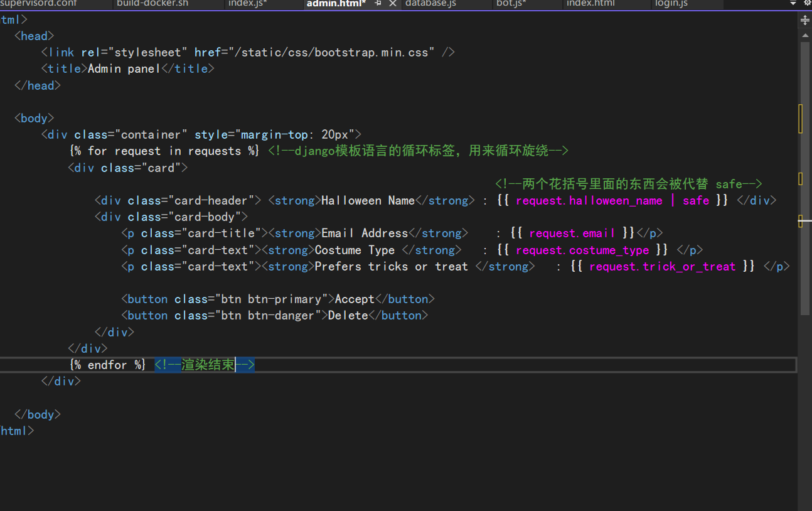Switch to the supervisord.conf tab
Screen dimensions: 812x511
pos(39,4)
